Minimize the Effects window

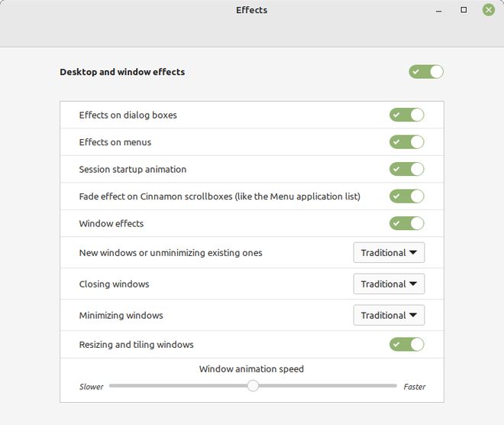pos(439,10)
